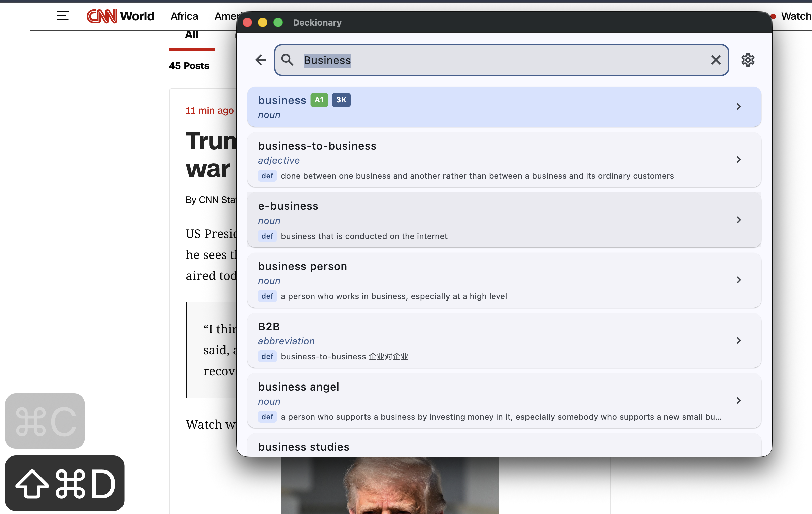Close the Deckionary window

pyautogui.click(x=247, y=22)
